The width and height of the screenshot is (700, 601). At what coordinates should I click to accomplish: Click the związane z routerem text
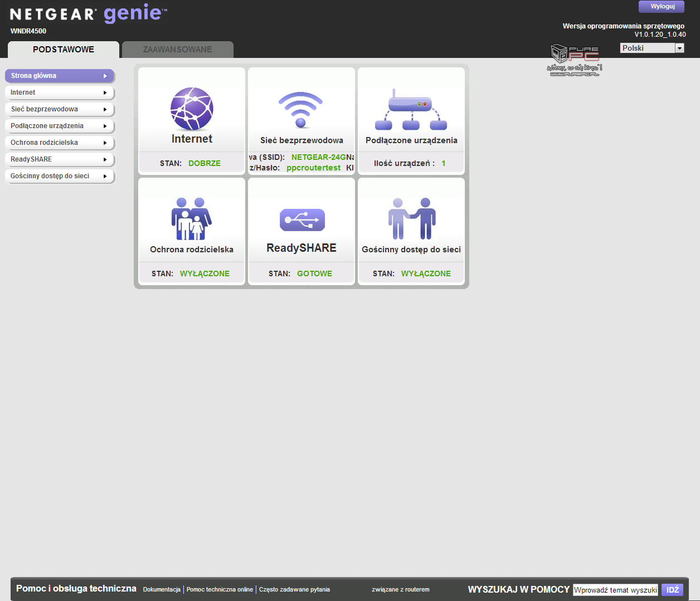pyautogui.click(x=401, y=589)
